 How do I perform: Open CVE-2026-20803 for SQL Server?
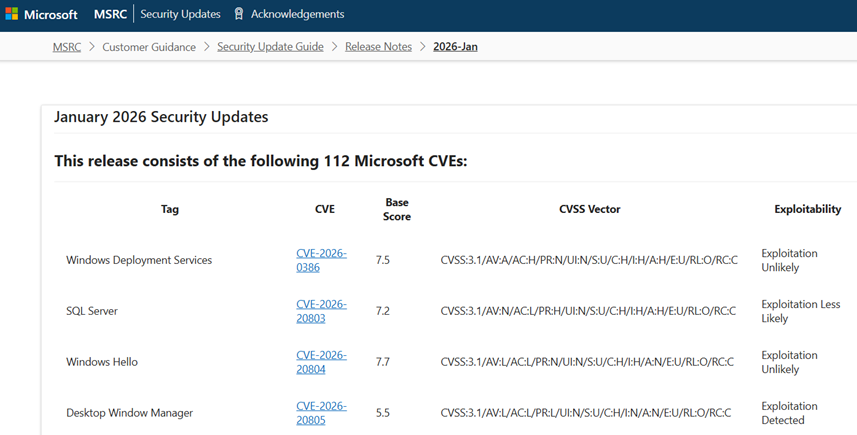point(321,311)
